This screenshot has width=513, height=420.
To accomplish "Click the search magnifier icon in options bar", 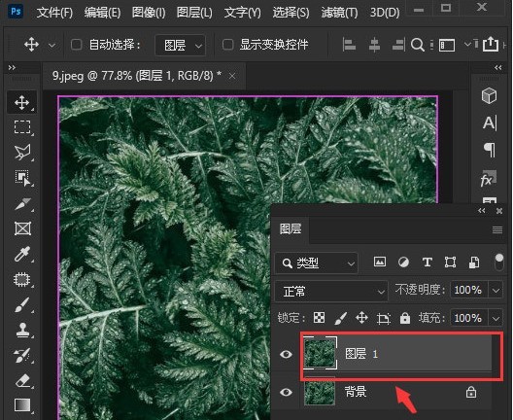I will coord(418,45).
